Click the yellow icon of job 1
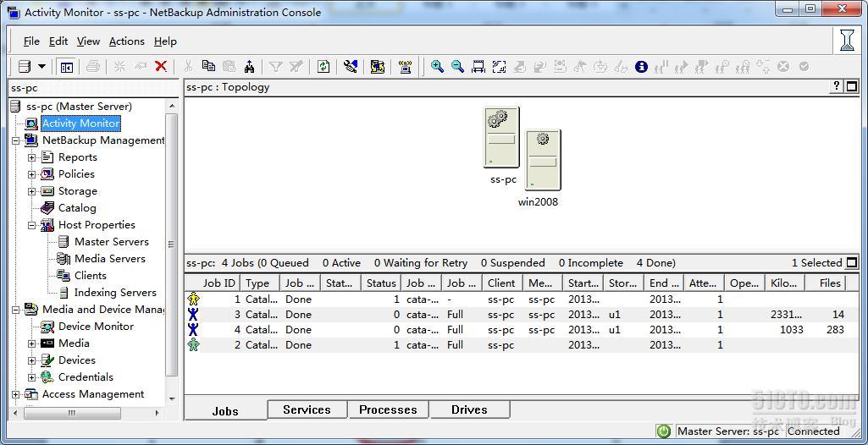Image resolution: width=868 pixels, height=445 pixels. click(193, 299)
